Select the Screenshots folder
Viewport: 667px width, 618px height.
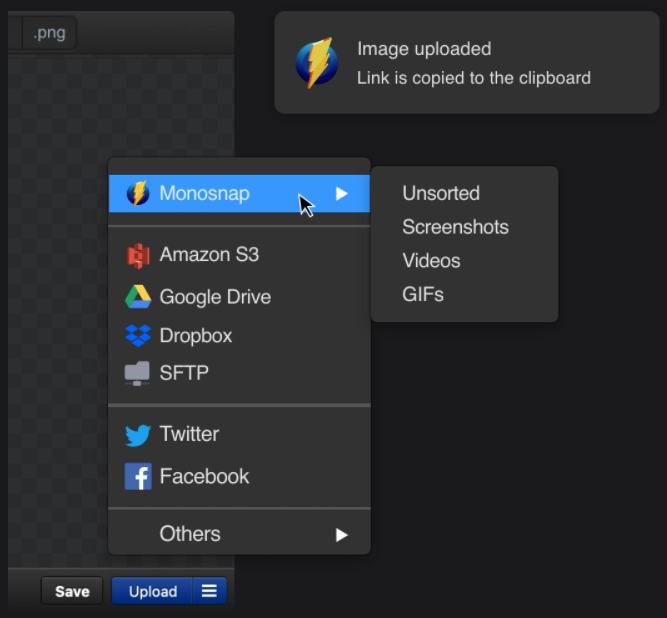pyautogui.click(x=465, y=227)
